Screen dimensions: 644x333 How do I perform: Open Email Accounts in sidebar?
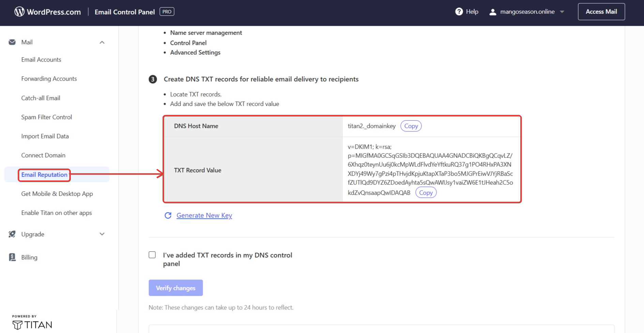[x=41, y=60]
